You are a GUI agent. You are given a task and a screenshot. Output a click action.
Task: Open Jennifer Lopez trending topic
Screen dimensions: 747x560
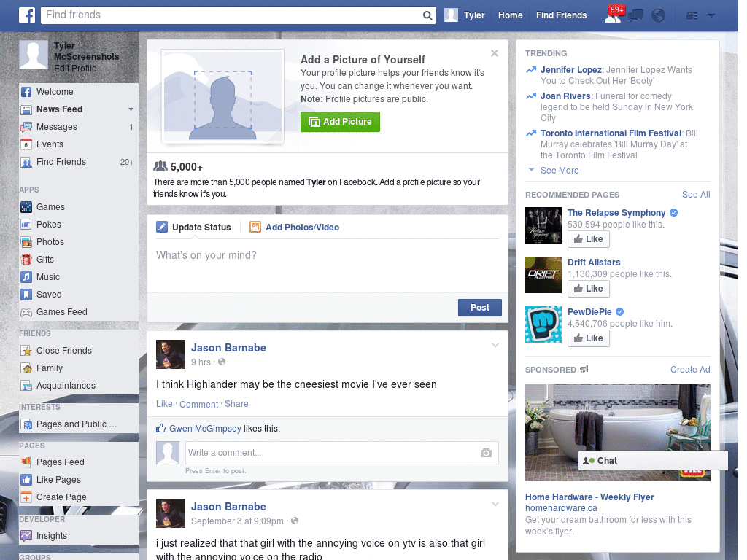570,70
